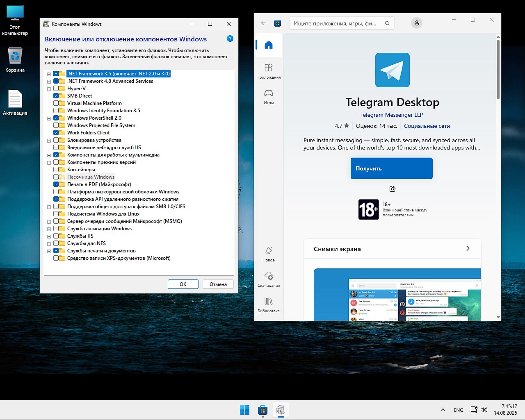Viewport: 525px width, 420px height.
Task: Open the Telegram screenshot thumbnail
Action: point(397,294)
